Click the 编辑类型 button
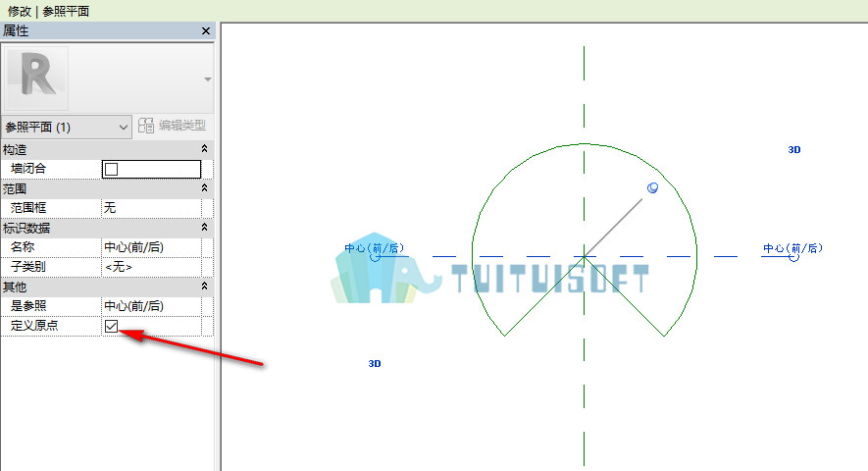The width and height of the screenshot is (868, 471). tap(173, 126)
